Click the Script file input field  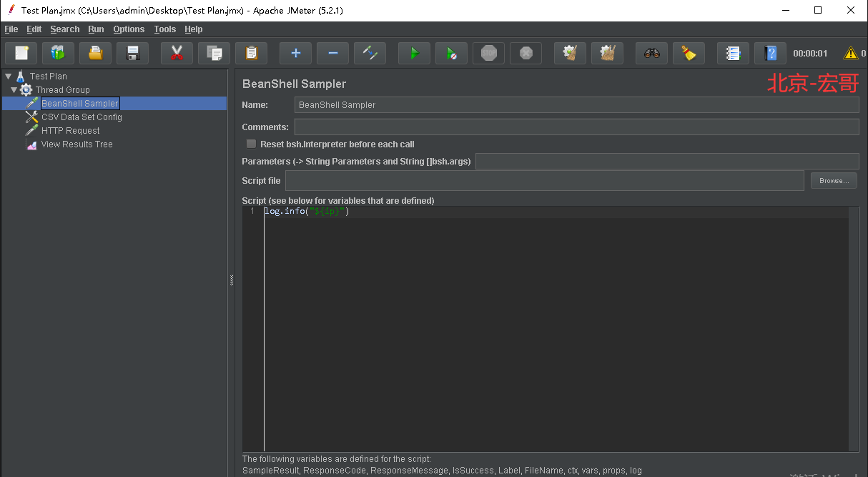pyautogui.click(x=544, y=181)
